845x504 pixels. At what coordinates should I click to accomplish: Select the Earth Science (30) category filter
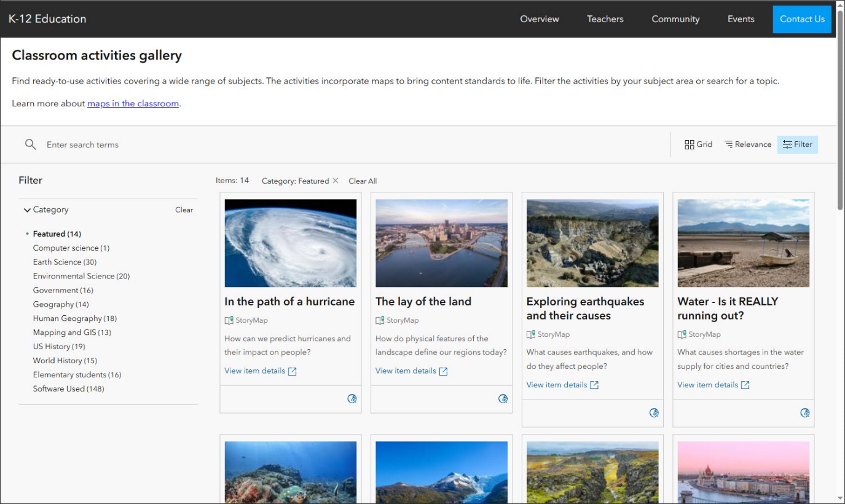coord(65,262)
